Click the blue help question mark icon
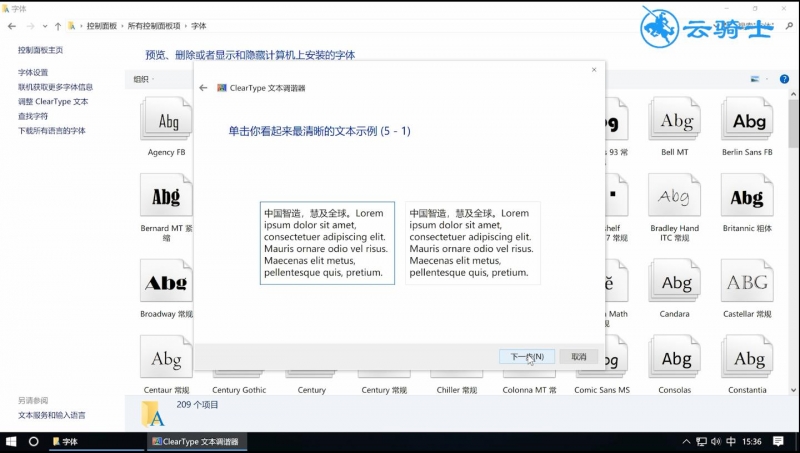 point(784,79)
